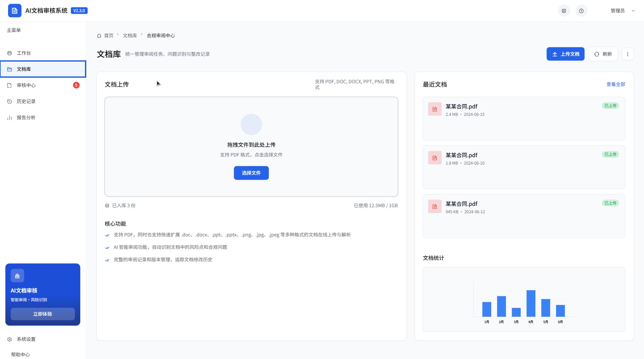Image resolution: width=644 pixels, height=359 pixels.
Task: Open the 1.8 MB 某某合同.pdf document
Action: pyautogui.click(x=524, y=167)
